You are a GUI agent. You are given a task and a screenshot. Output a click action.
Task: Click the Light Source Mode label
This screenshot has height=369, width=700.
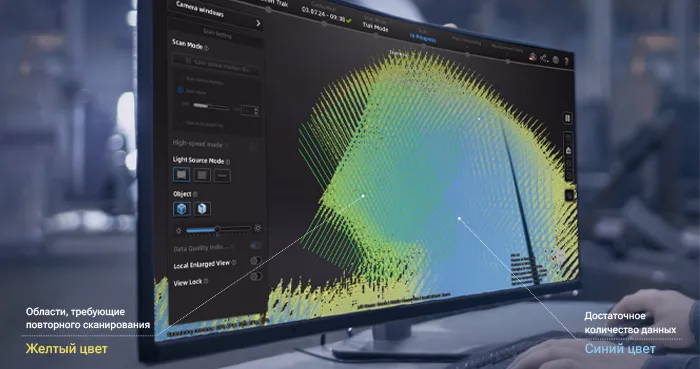[x=198, y=160]
